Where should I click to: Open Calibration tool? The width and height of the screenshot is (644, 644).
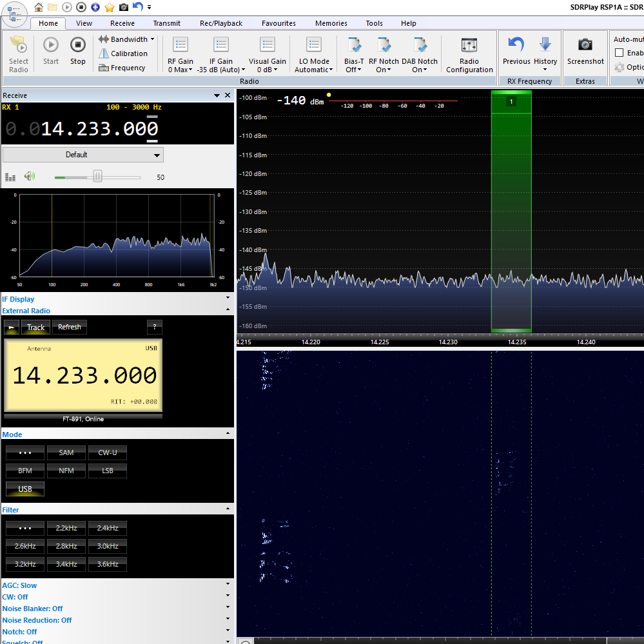pos(122,54)
